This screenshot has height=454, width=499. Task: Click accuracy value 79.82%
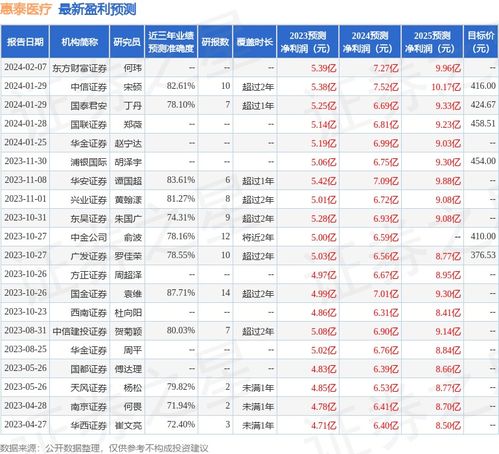(181, 387)
